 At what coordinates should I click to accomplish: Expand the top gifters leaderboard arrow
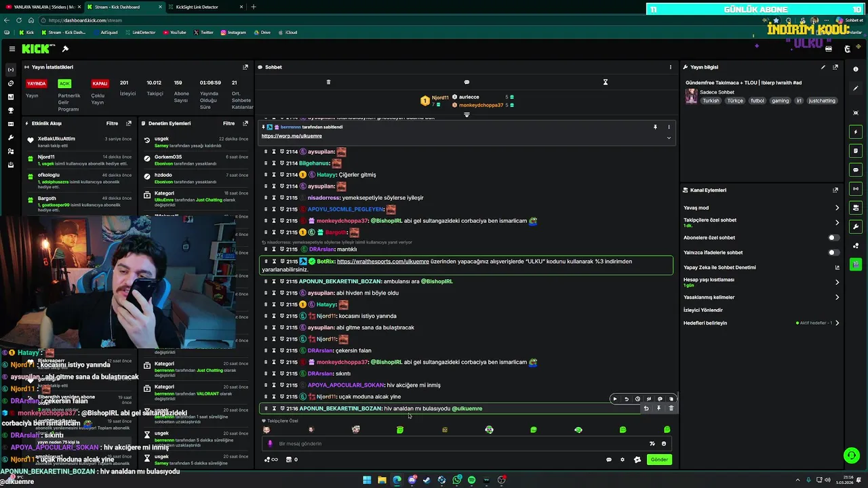[x=467, y=115]
